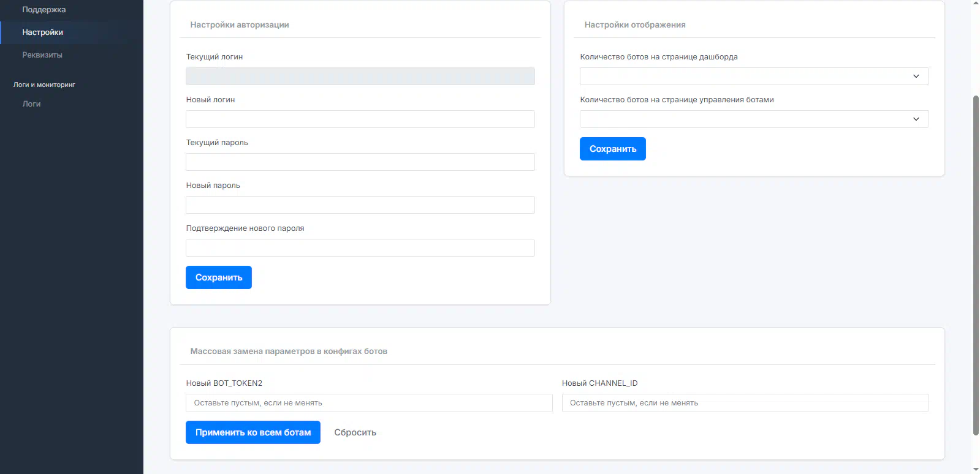
Task: Click the Текущий пароль input field
Action: (x=360, y=162)
